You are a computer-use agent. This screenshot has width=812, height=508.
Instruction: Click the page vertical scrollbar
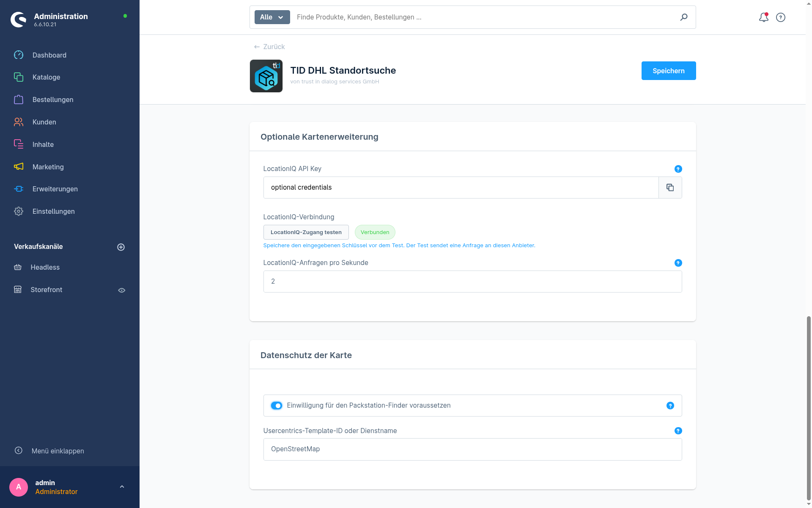point(809,407)
